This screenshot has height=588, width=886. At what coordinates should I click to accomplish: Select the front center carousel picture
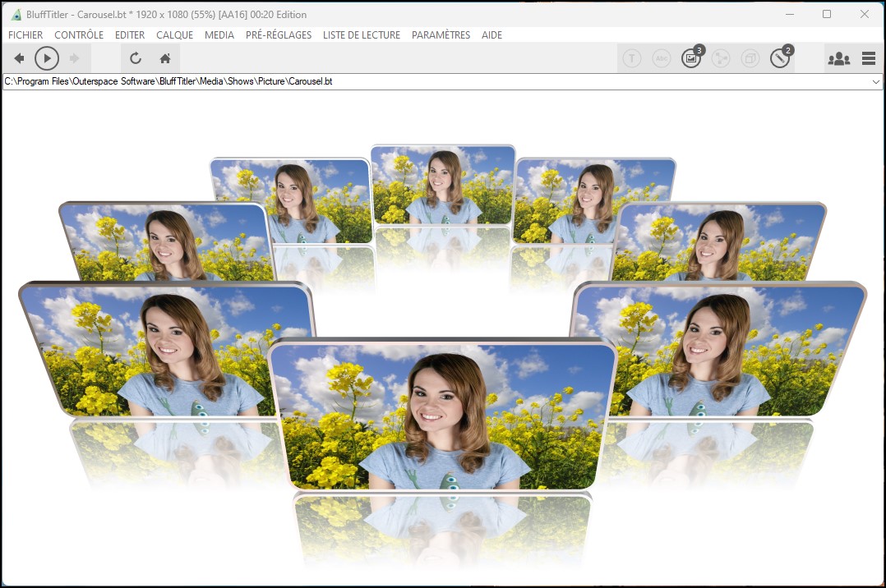[x=442, y=416]
